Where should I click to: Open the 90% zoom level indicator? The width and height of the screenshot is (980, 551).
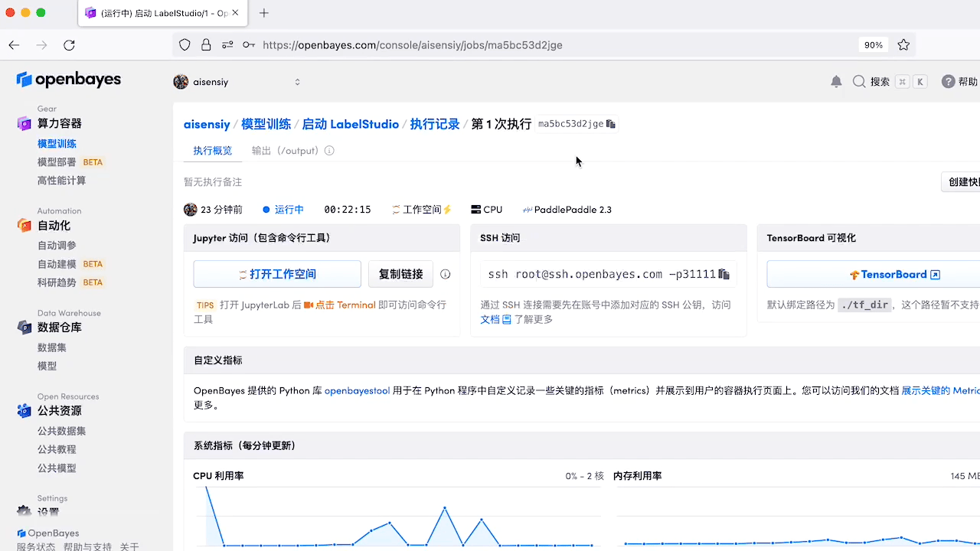tap(873, 45)
